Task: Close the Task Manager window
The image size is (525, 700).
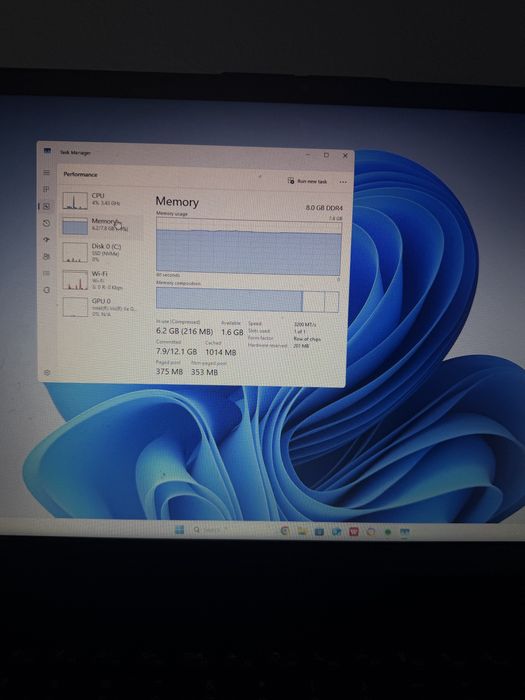Action: click(345, 155)
